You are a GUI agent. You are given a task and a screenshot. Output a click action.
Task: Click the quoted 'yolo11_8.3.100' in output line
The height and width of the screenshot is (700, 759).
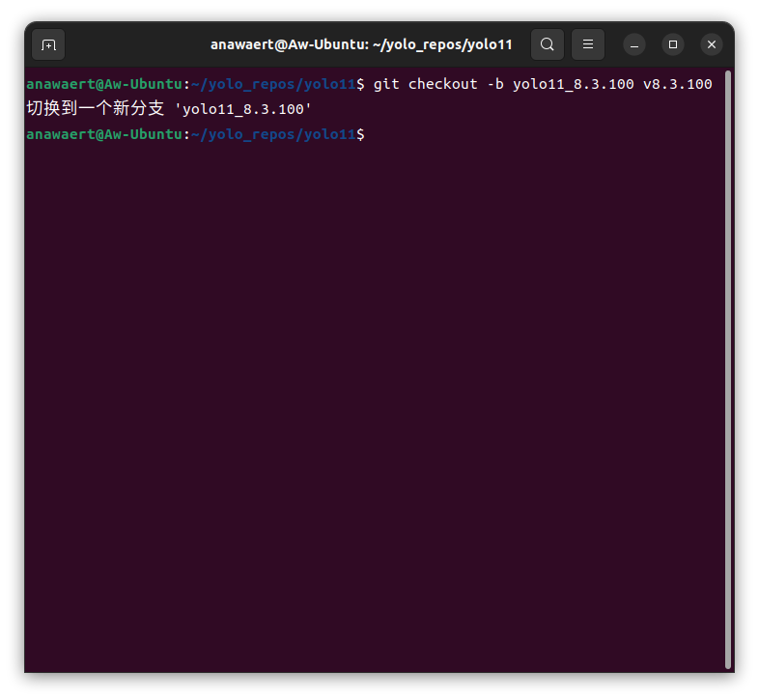(x=243, y=109)
